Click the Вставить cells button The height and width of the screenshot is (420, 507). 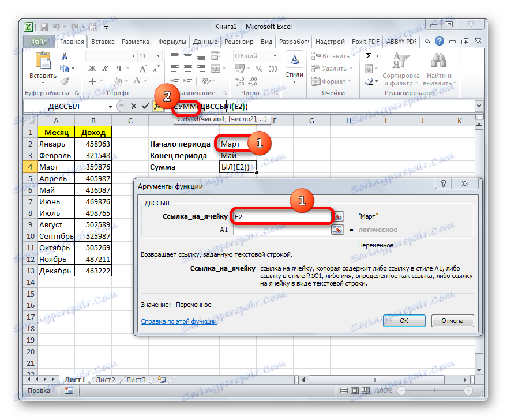(332, 56)
